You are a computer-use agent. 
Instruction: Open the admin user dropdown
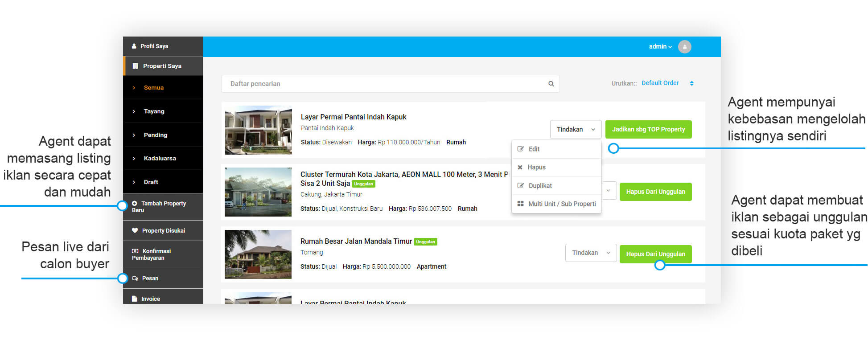[660, 46]
